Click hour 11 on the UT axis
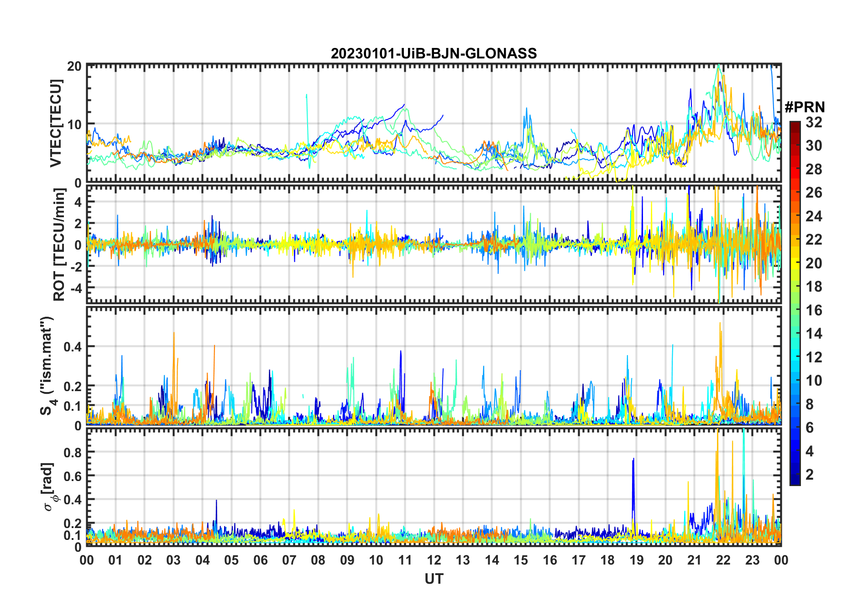This screenshot has height=607, width=868. coord(405,560)
